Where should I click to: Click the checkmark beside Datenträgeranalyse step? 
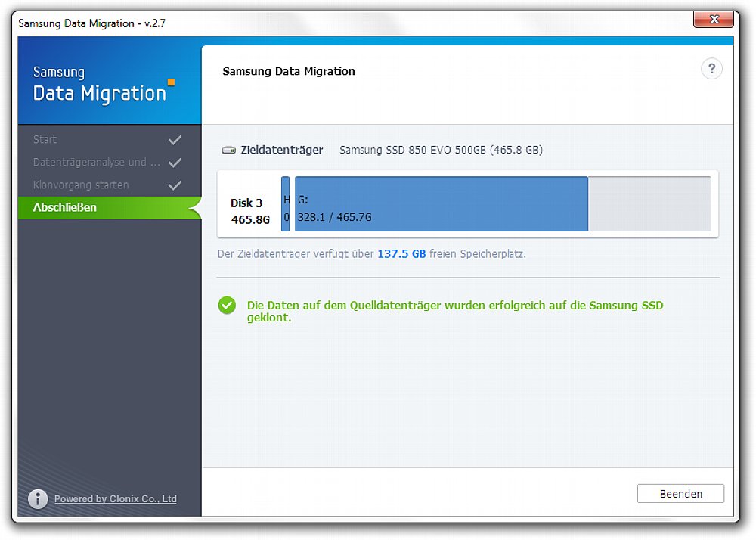pos(175,163)
